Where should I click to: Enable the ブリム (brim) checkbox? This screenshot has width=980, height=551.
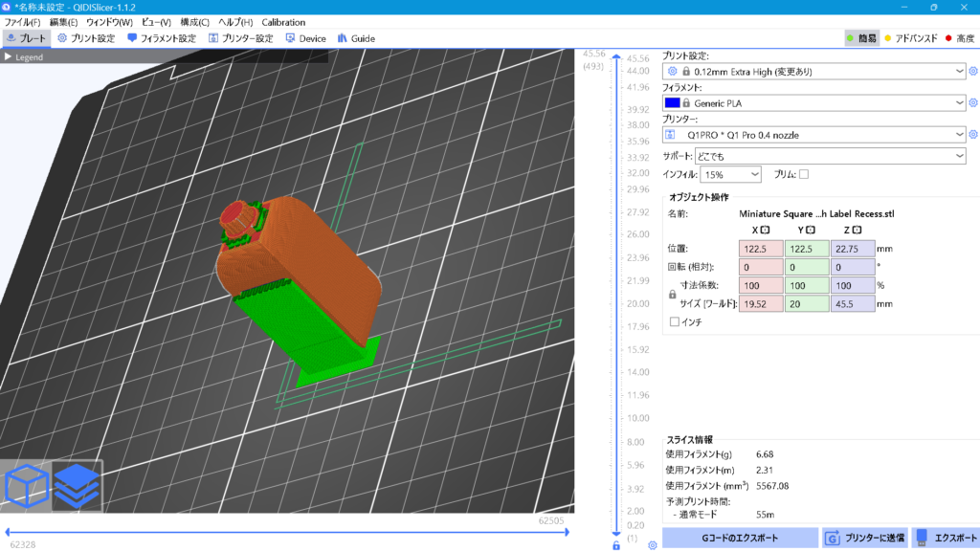coord(804,174)
